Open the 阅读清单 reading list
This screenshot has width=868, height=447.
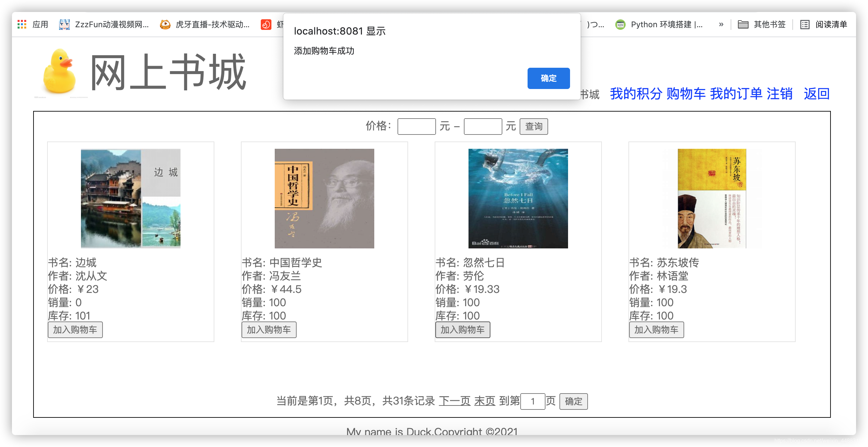click(824, 24)
